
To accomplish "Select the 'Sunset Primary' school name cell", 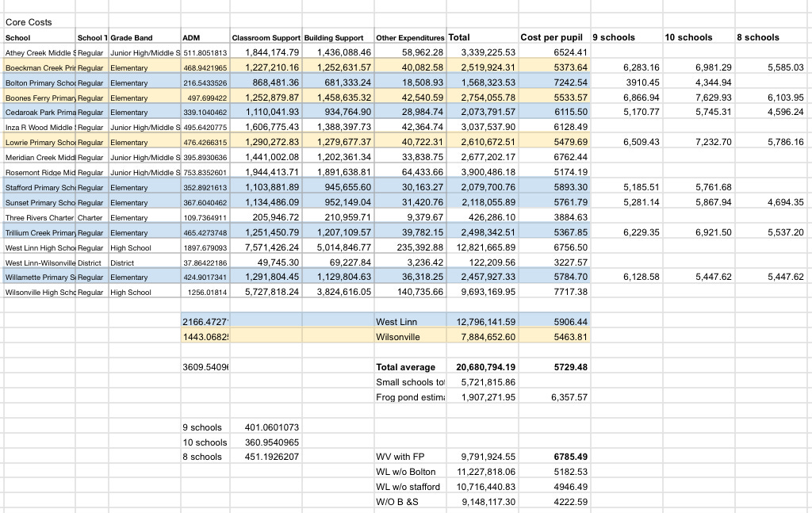I will click(x=40, y=202).
